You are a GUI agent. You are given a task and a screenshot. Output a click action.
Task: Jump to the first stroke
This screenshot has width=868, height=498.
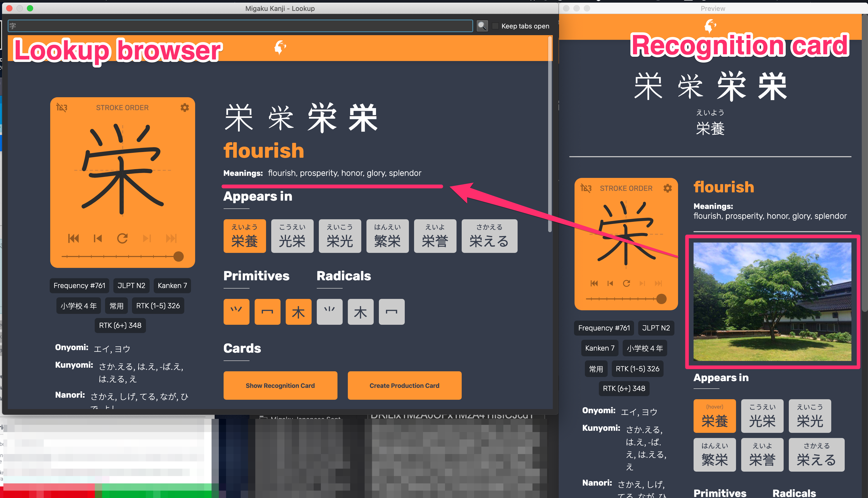(x=74, y=239)
